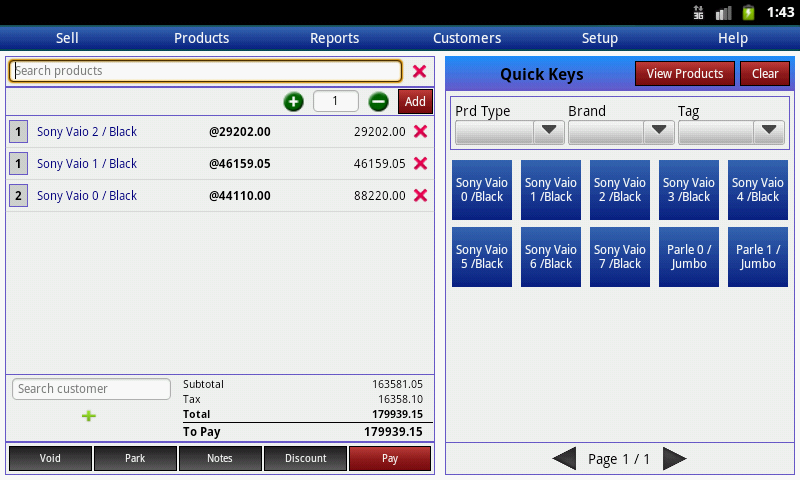800x480 pixels.
Task: Void the current sale
Action: click(x=51, y=458)
